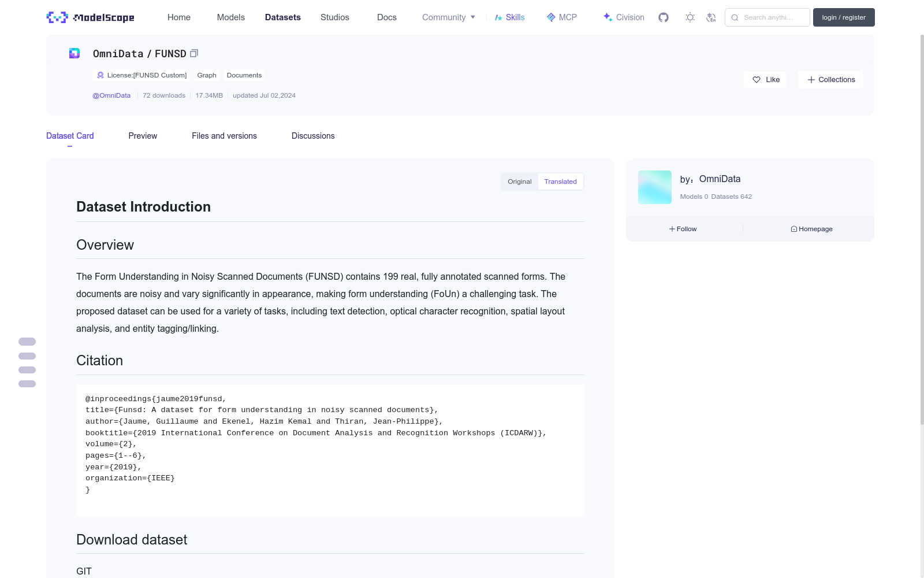Click the Civision star icon
Viewport: 924px width, 578px height.
[608, 17]
